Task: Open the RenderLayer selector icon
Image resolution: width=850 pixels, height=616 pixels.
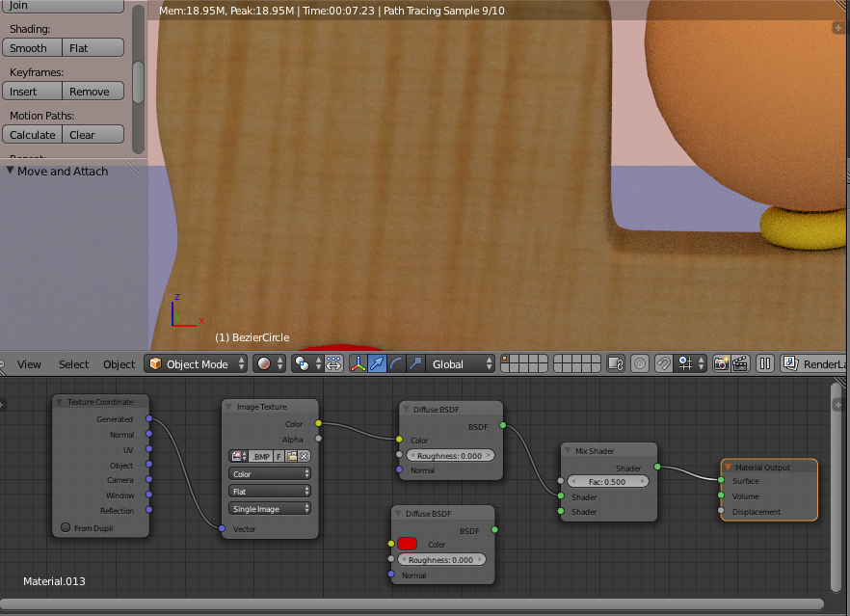Action: click(x=790, y=363)
